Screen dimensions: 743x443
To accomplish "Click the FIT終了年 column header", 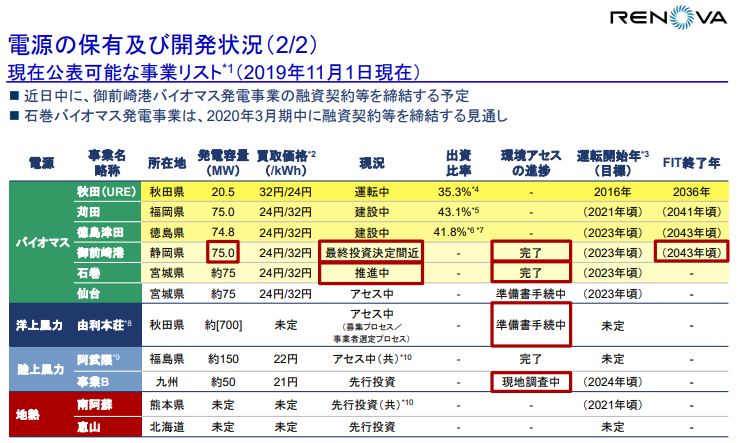I will pyautogui.click(x=691, y=163).
